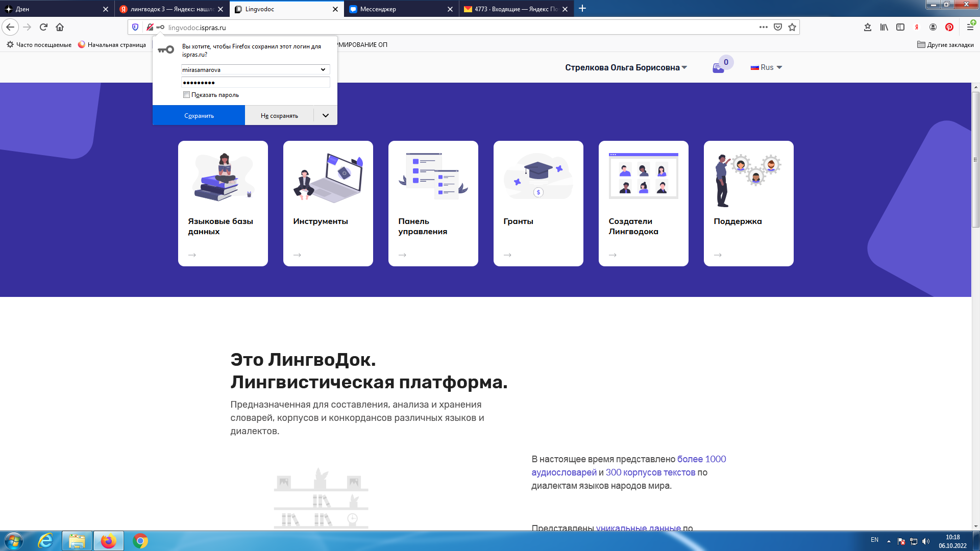Viewport: 980px width, 551px height.
Task: Open the 'Языковые базы данных' card
Action: pos(223,204)
